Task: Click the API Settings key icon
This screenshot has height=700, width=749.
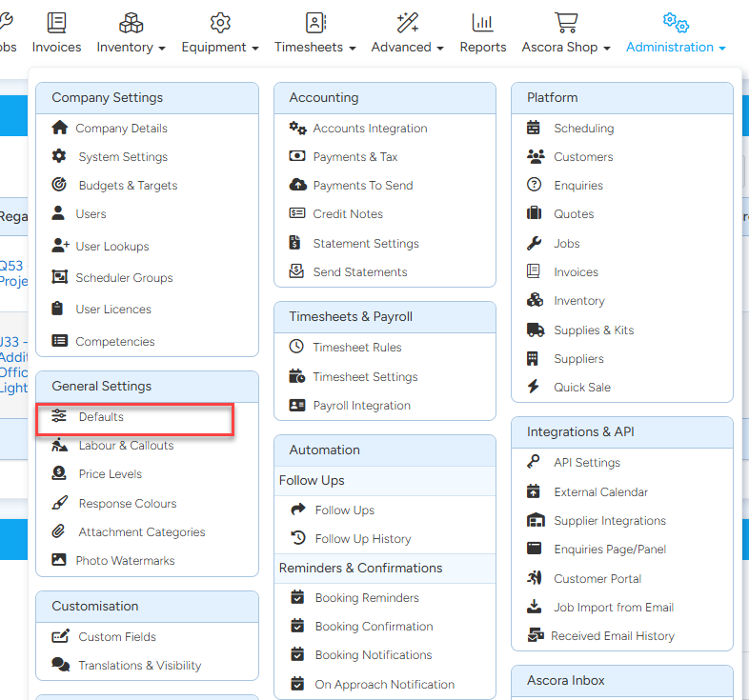Action: click(x=534, y=463)
